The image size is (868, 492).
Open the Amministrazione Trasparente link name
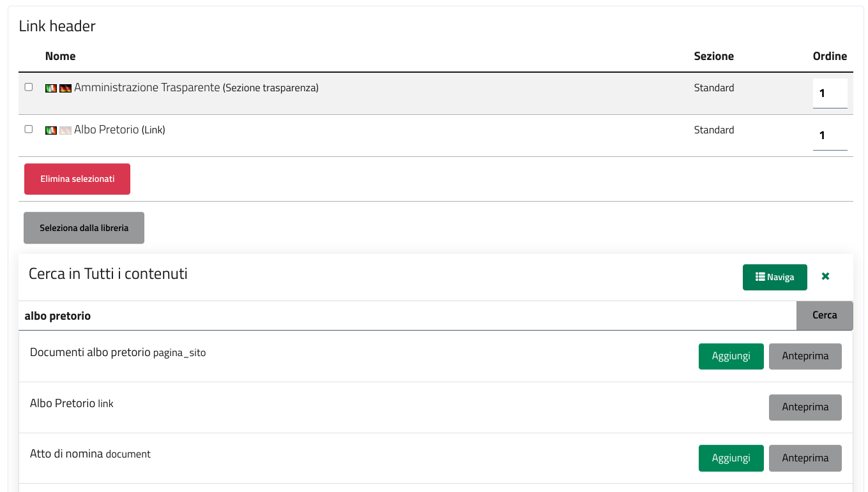(x=147, y=87)
